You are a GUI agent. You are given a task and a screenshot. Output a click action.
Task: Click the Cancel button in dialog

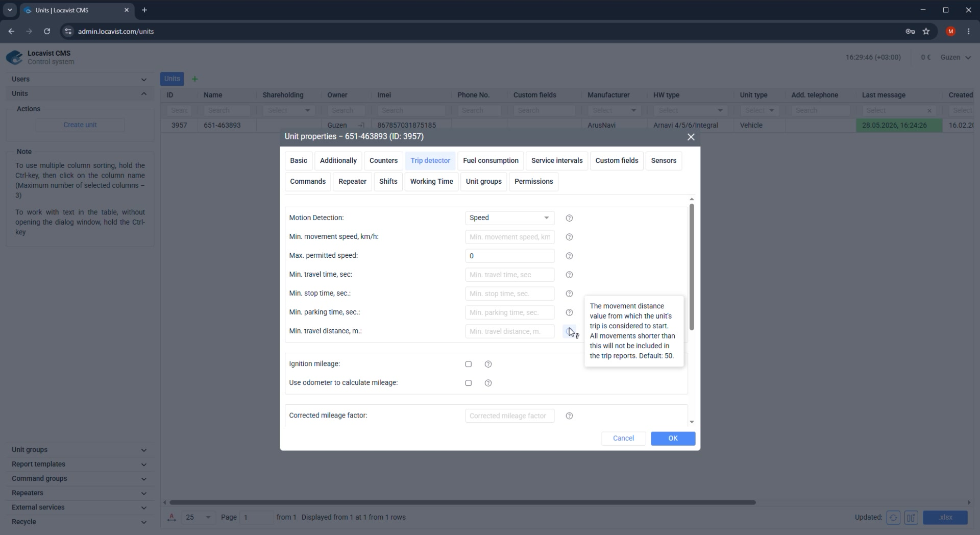coord(623,439)
